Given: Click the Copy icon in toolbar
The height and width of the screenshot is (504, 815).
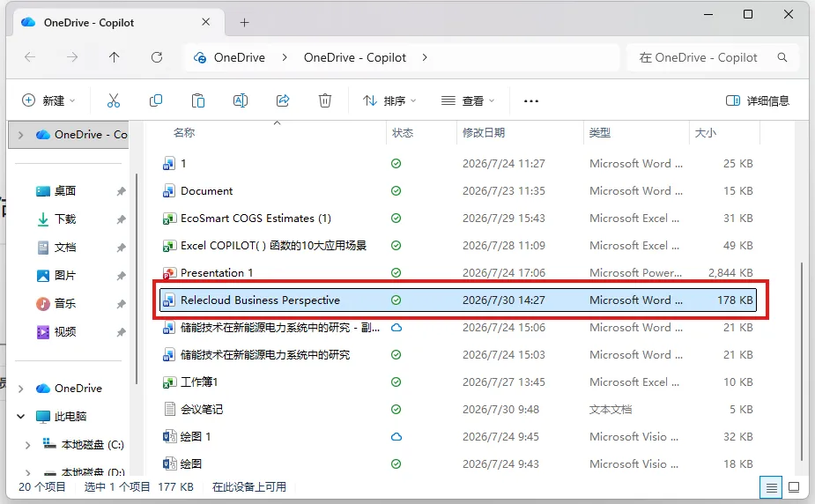Looking at the screenshot, I should [x=156, y=100].
